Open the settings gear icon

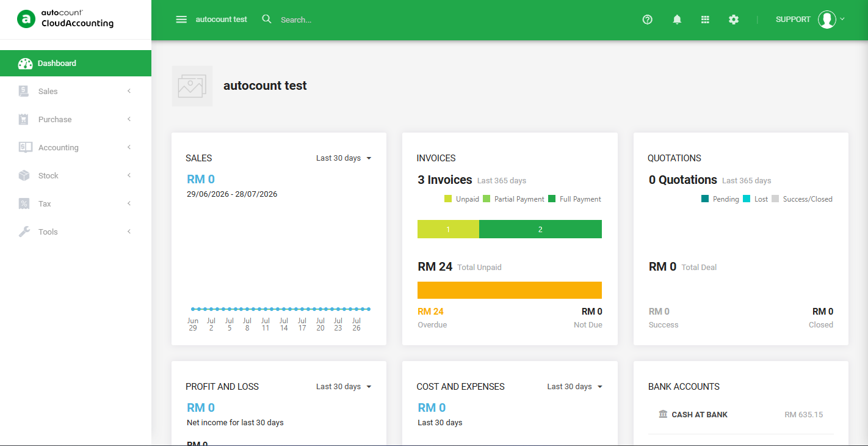734,20
